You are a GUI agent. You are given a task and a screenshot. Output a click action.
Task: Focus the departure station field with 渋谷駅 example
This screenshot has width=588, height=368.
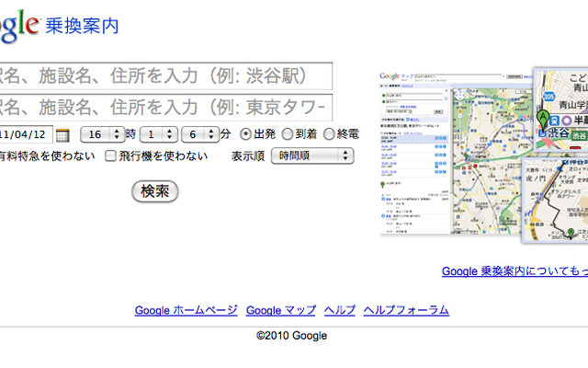pyautogui.click(x=165, y=76)
